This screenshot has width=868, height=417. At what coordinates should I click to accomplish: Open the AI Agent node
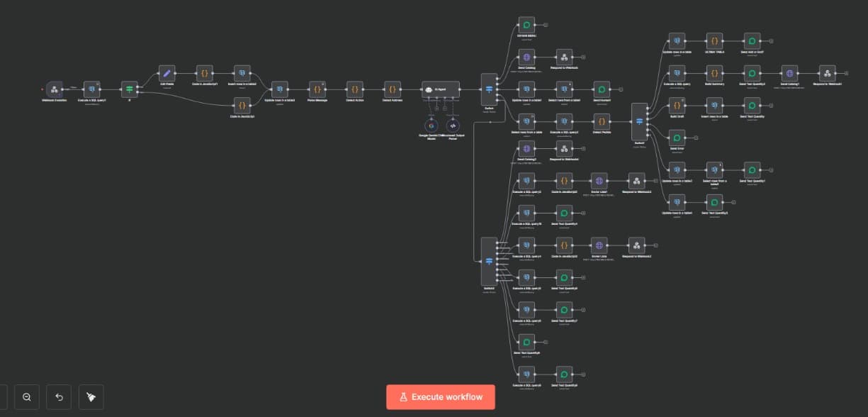point(441,89)
